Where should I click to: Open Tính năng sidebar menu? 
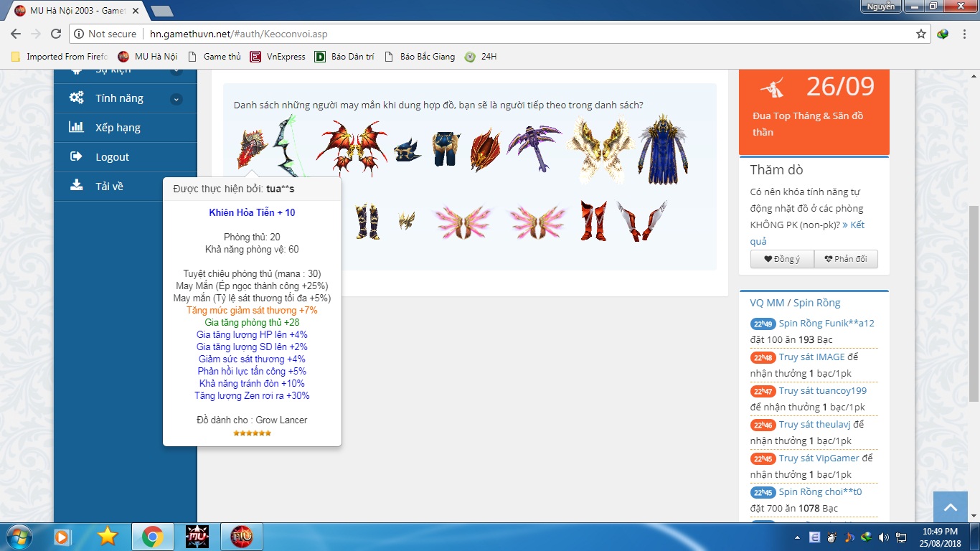tap(126, 98)
